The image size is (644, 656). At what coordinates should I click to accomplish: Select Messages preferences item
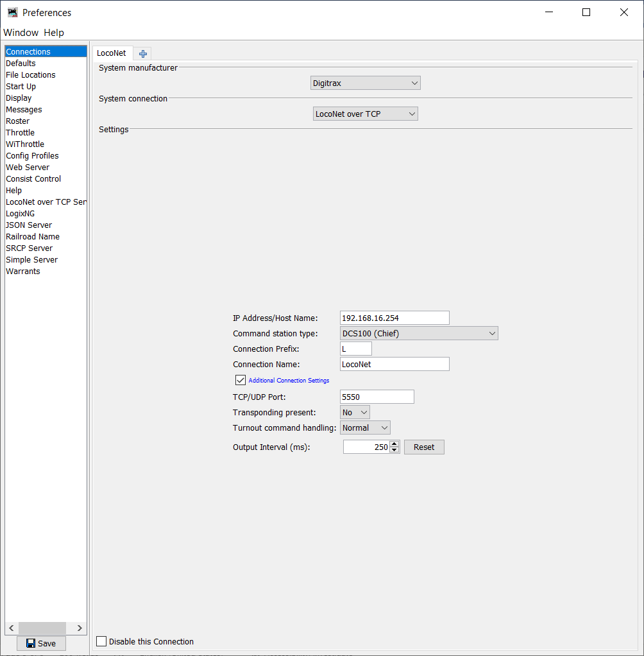[x=46, y=110]
